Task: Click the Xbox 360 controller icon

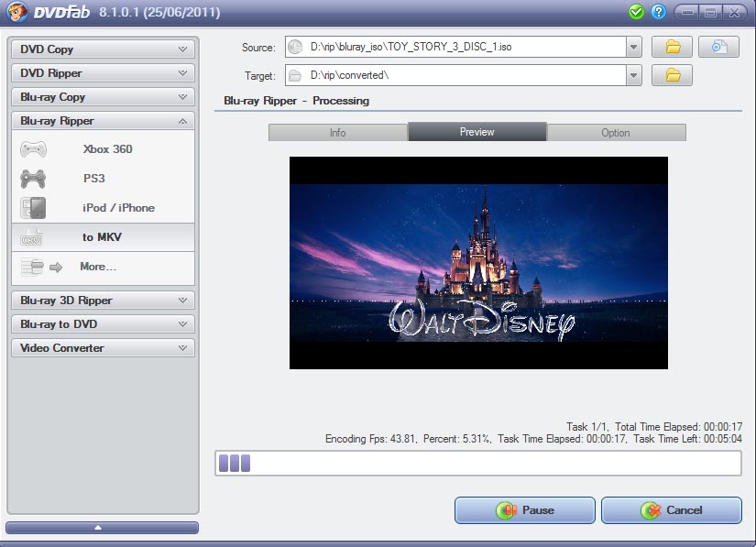Action: (34, 148)
